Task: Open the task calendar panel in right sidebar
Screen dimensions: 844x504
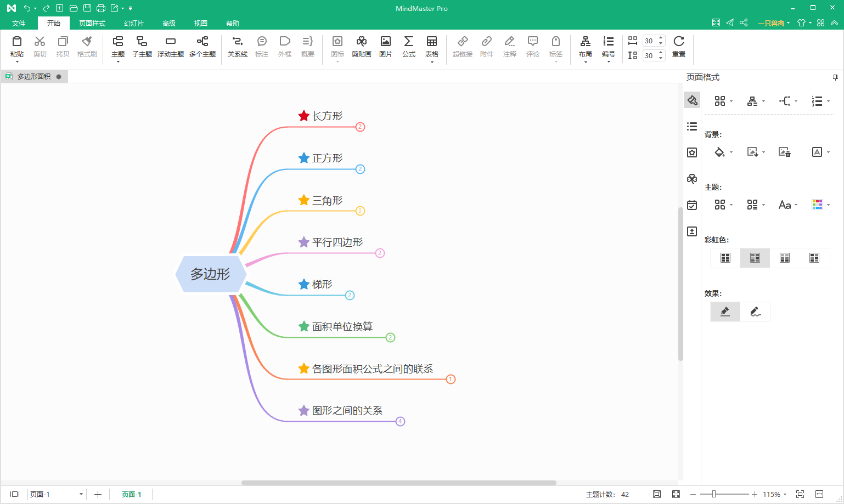Action: 692,205
